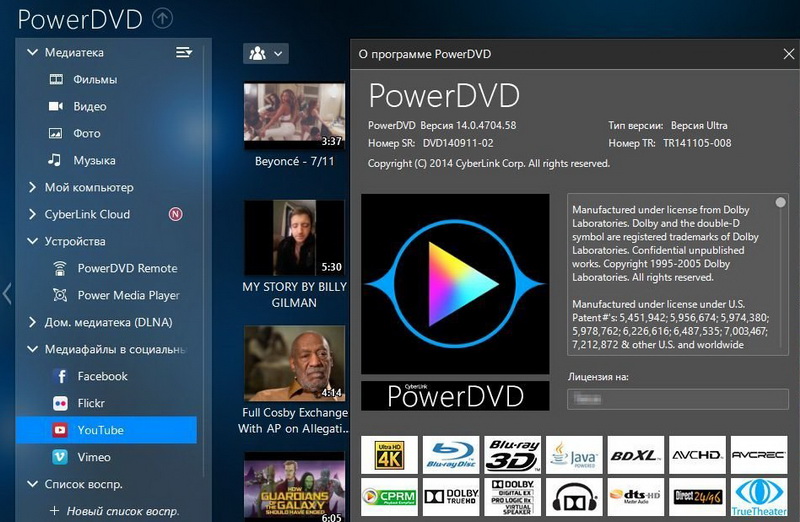The image size is (800, 522).
Task: Click the large PowerDVD play logo image
Action: point(455,284)
